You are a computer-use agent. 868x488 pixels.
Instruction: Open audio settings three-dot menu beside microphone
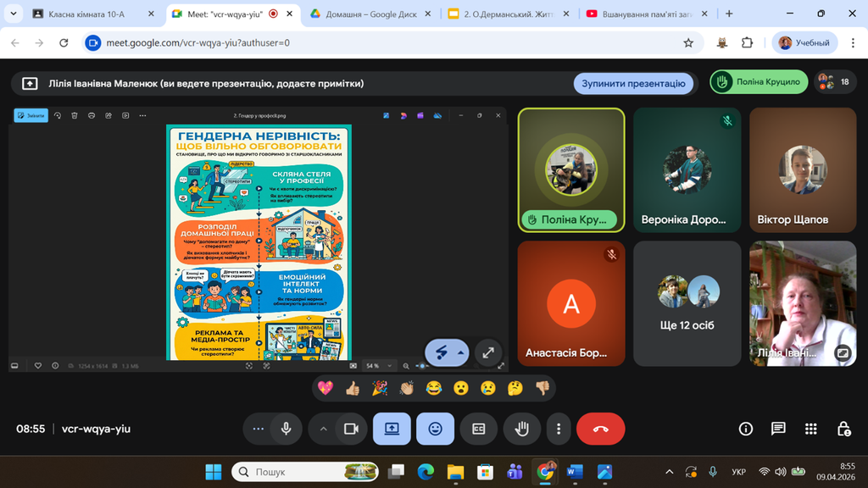pos(259,429)
